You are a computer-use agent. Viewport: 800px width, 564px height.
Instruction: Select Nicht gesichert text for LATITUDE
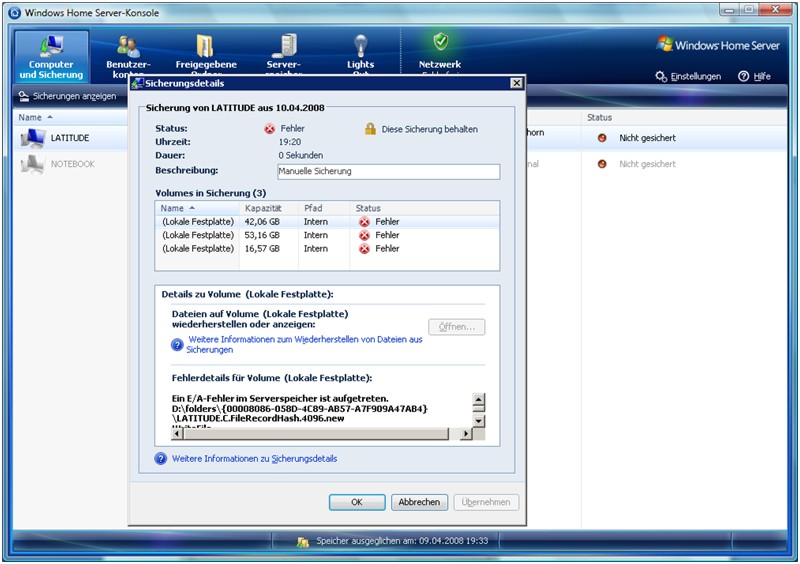(x=647, y=138)
